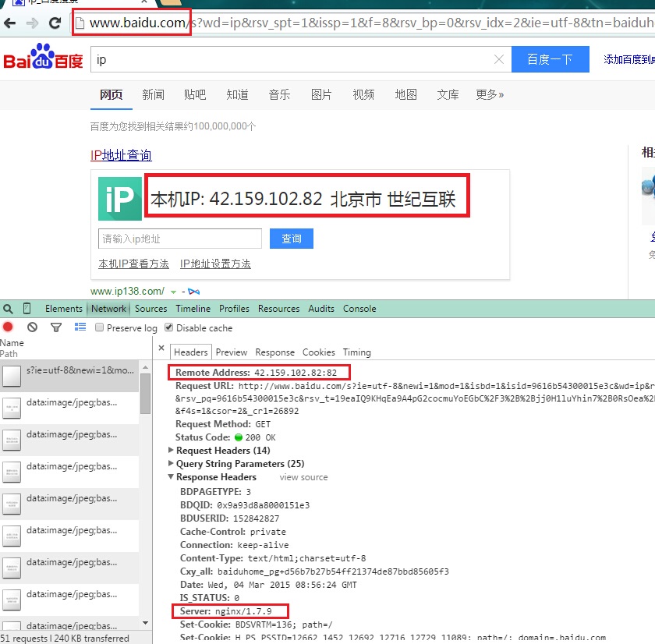Open the Profiles DevTools panel
This screenshot has width=655, height=644.
click(235, 309)
